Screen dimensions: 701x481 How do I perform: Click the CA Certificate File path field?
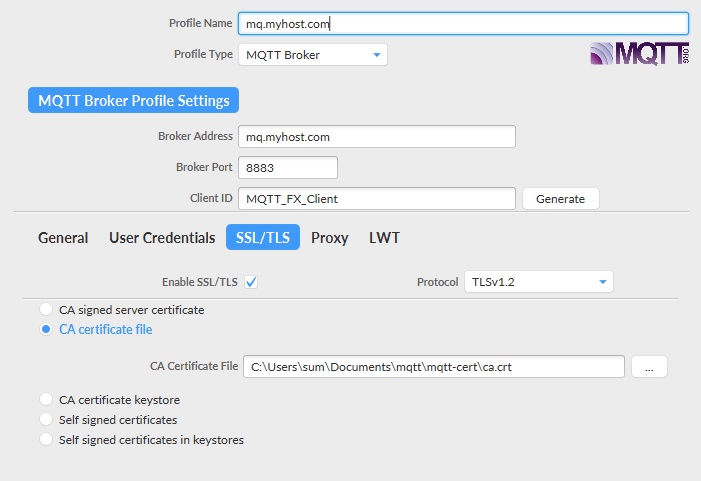[434, 367]
